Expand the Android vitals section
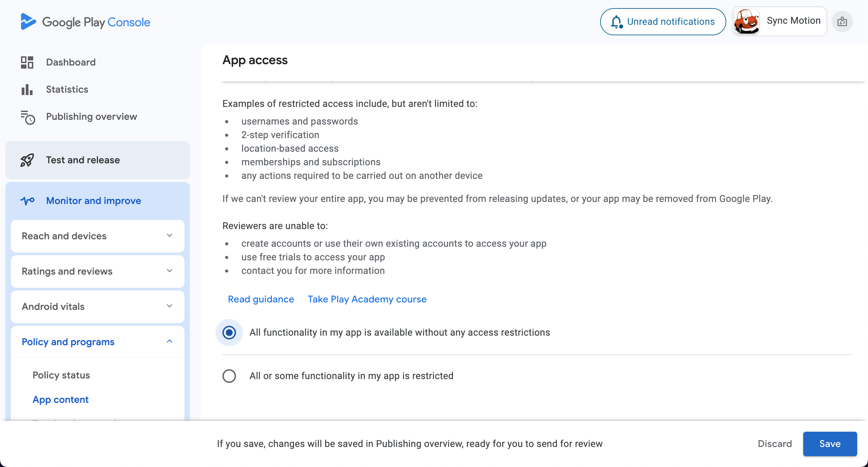Screen dimensions: 868x467 [x=98, y=307]
